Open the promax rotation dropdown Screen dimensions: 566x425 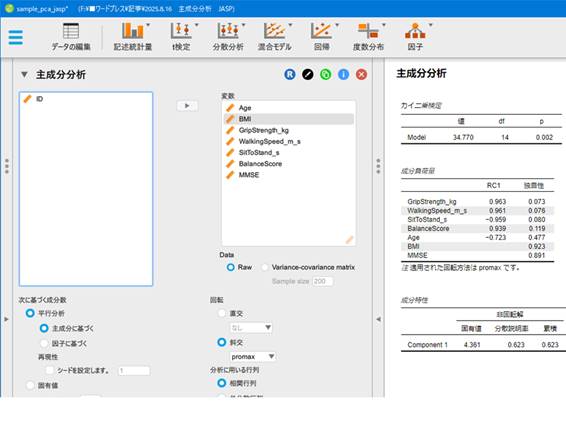point(253,357)
